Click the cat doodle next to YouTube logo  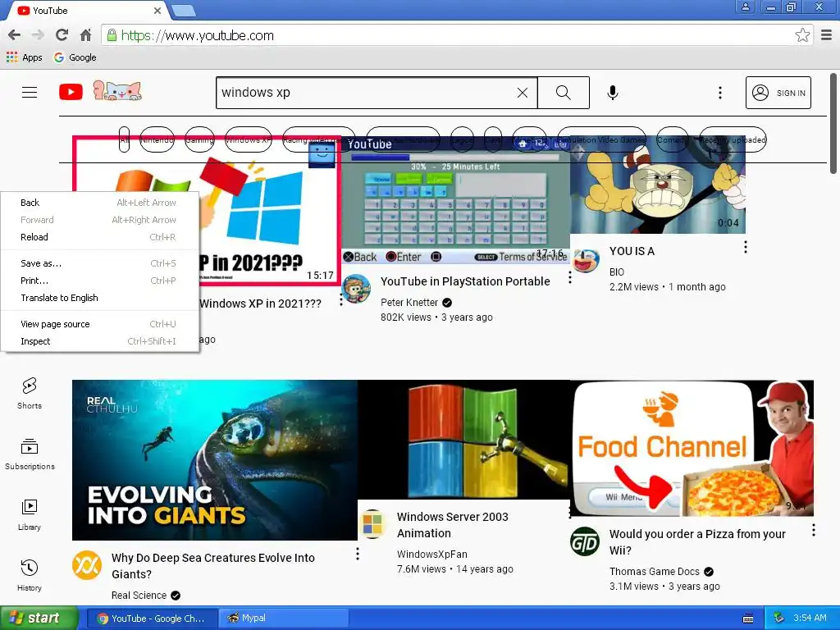click(117, 90)
